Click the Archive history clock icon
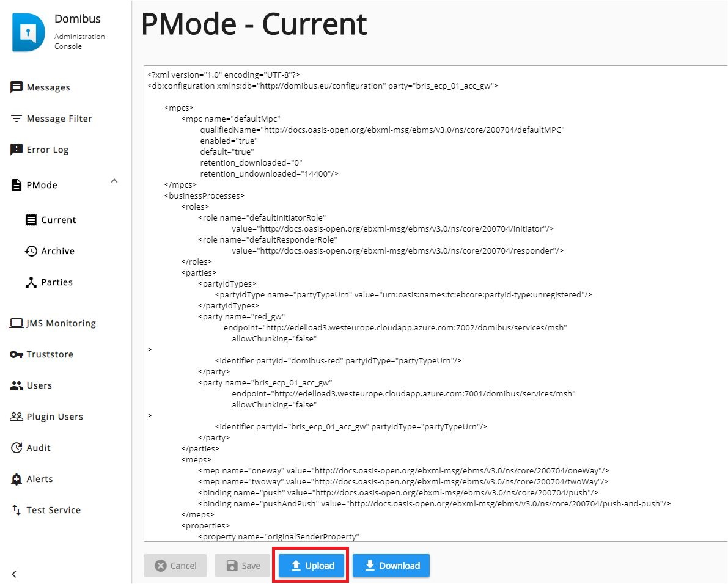 point(31,251)
